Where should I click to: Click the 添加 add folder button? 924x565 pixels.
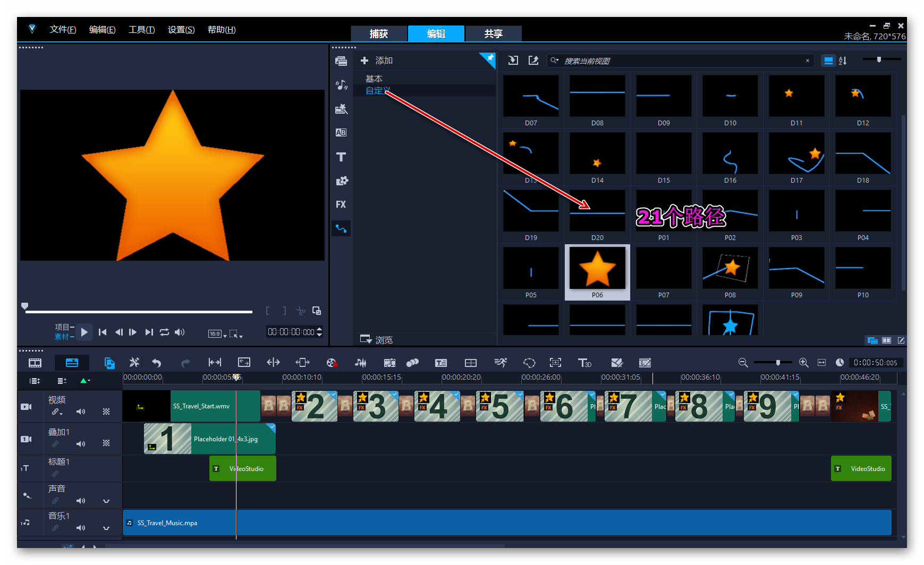tap(377, 61)
